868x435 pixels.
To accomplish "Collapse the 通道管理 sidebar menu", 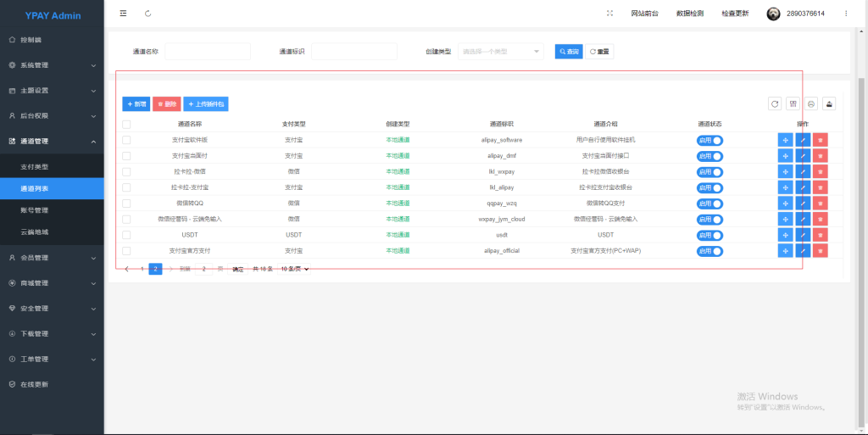I will pyautogui.click(x=52, y=141).
